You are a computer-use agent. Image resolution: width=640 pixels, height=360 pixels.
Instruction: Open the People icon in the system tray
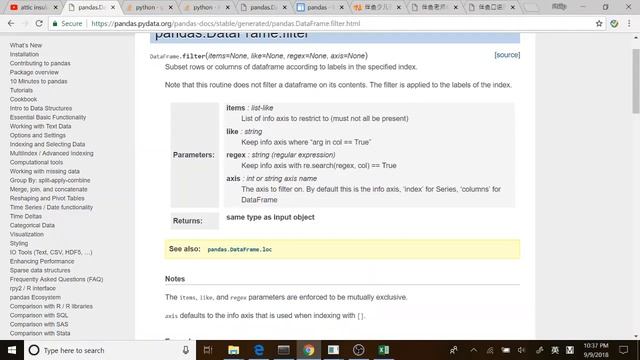tap(453, 350)
